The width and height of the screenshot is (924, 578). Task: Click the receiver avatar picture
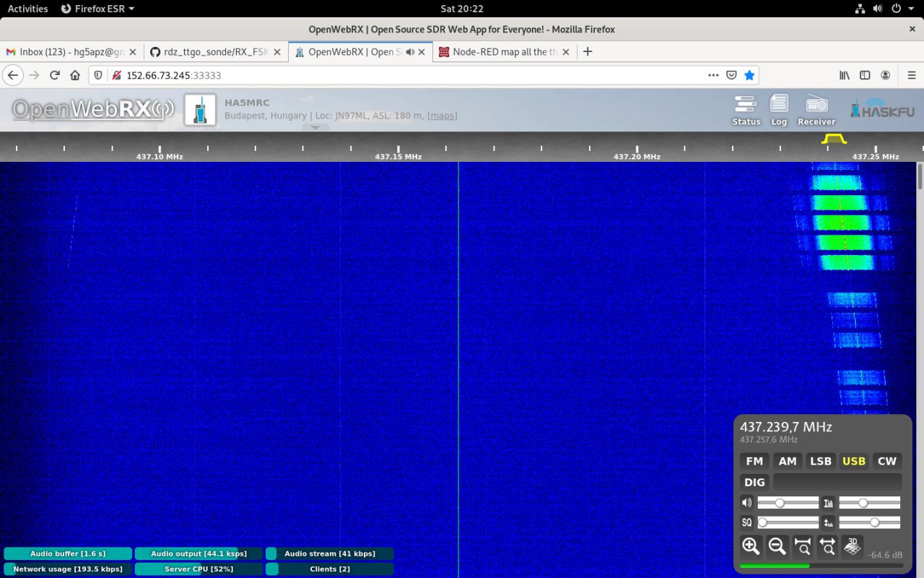pos(200,110)
